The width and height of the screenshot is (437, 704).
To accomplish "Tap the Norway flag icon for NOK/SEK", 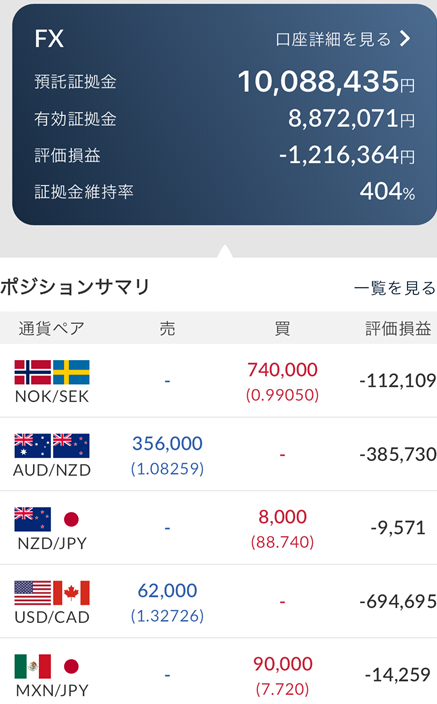I will click(x=32, y=372).
